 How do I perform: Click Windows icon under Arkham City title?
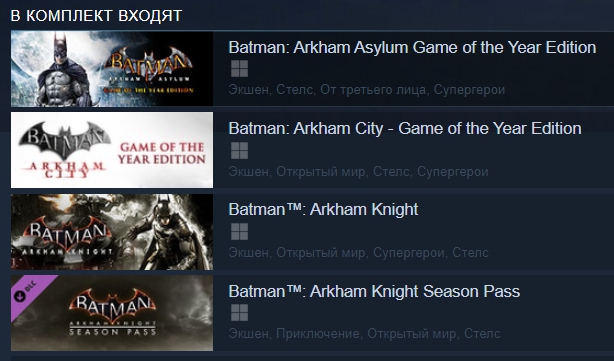tap(239, 150)
